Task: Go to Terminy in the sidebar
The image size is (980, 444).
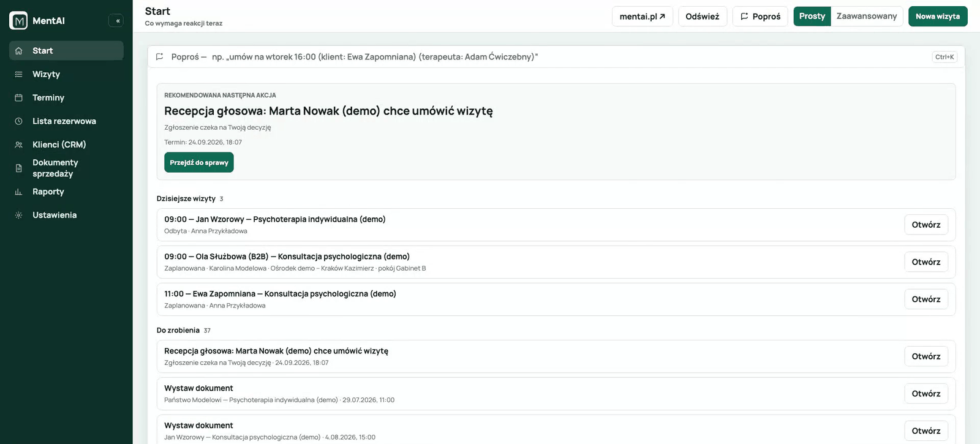Action: coord(66,98)
